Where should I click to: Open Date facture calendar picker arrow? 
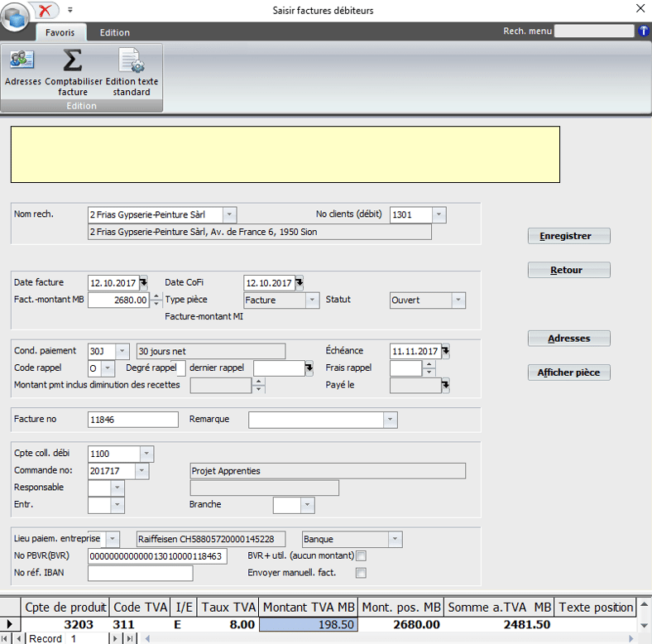[143, 282]
